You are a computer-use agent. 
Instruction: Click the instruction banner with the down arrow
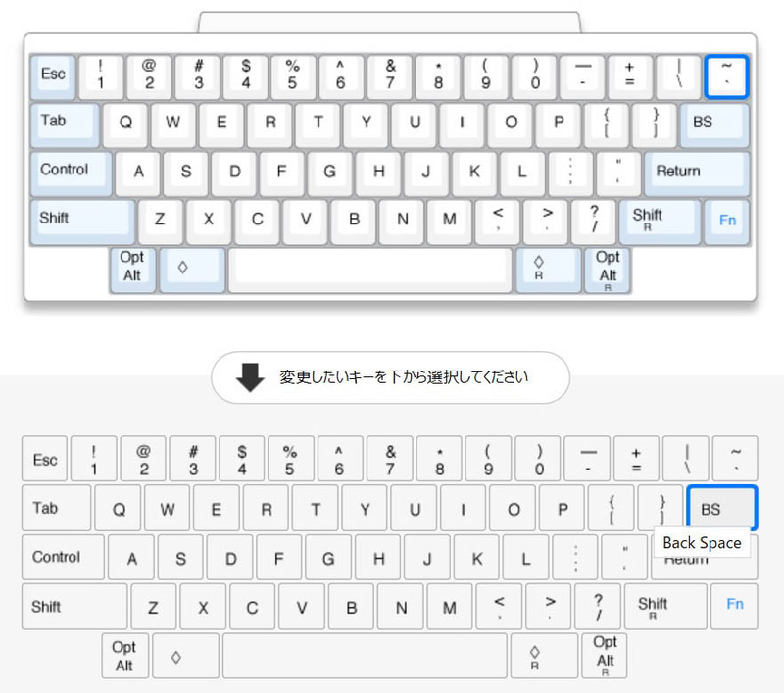390,376
